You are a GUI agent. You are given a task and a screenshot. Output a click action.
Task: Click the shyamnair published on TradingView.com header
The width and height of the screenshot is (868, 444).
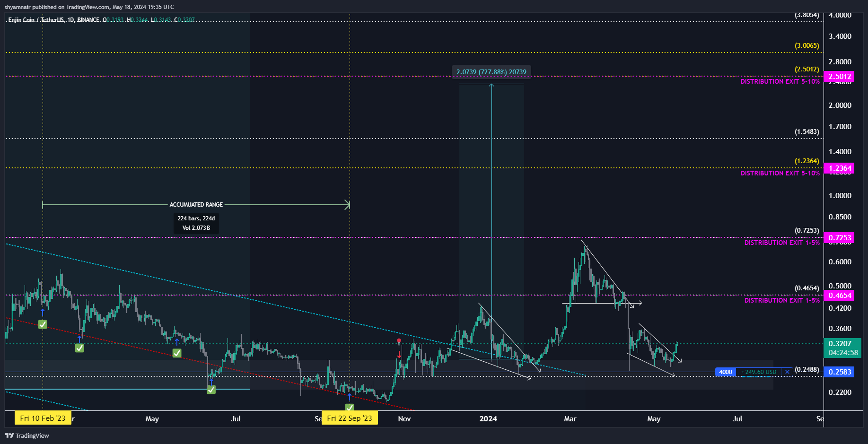pos(89,7)
